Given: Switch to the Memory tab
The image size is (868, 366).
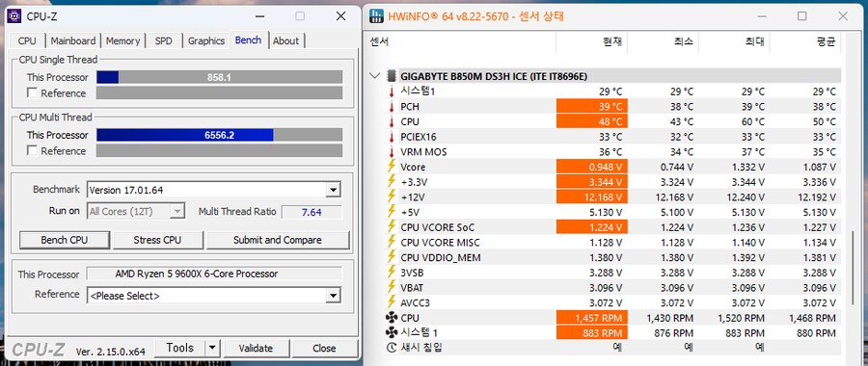Looking at the screenshot, I should [x=122, y=40].
